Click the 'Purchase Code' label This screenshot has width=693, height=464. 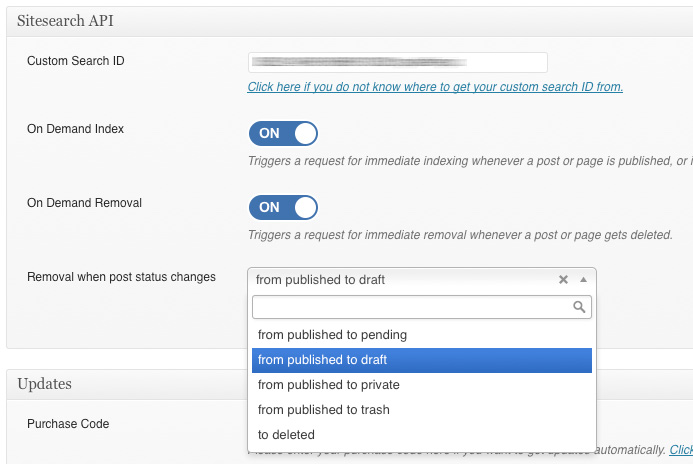tap(68, 424)
